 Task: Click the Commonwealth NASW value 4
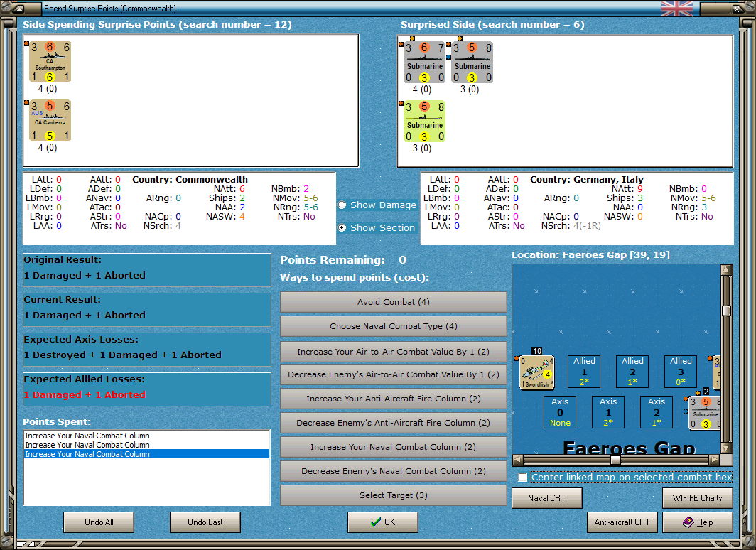pos(242,217)
